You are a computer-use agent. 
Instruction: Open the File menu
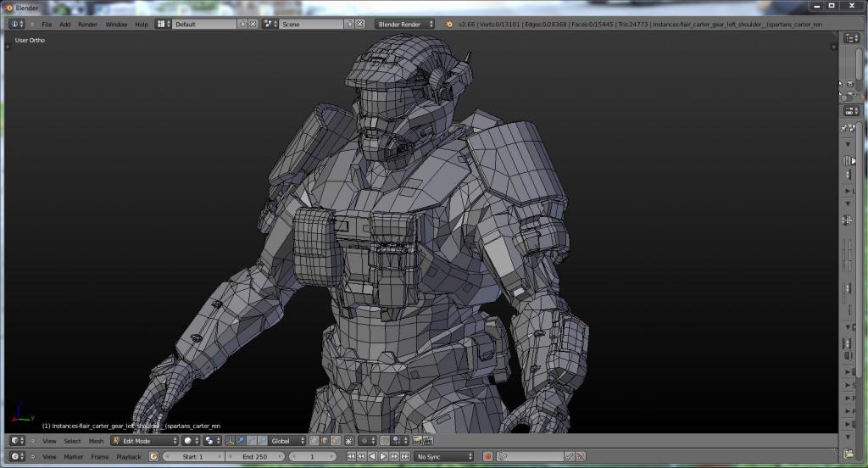click(x=47, y=25)
